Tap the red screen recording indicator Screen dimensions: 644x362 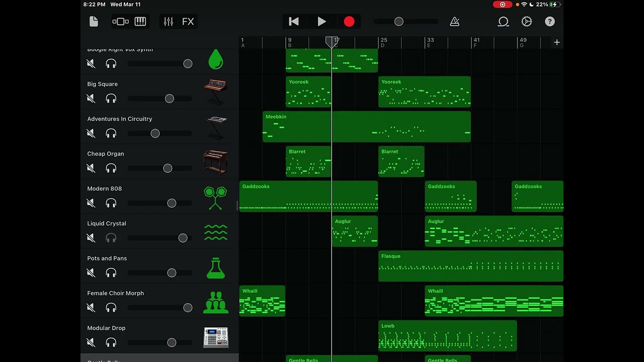[502, 5]
